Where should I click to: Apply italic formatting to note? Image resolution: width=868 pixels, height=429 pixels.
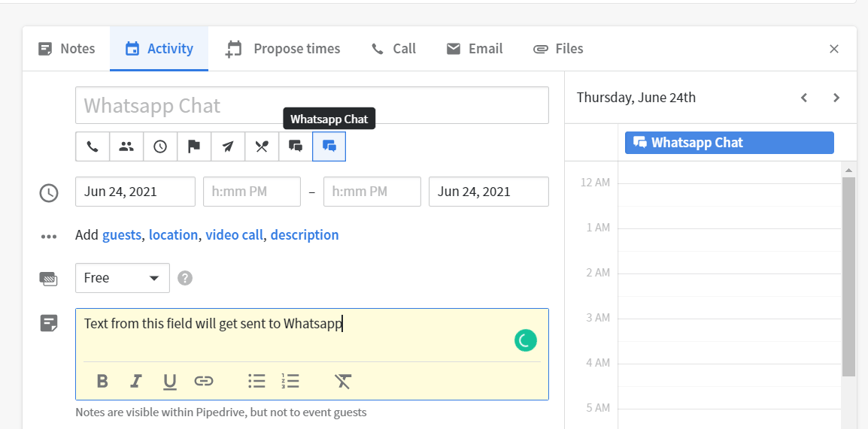click(x=135, y=381)
